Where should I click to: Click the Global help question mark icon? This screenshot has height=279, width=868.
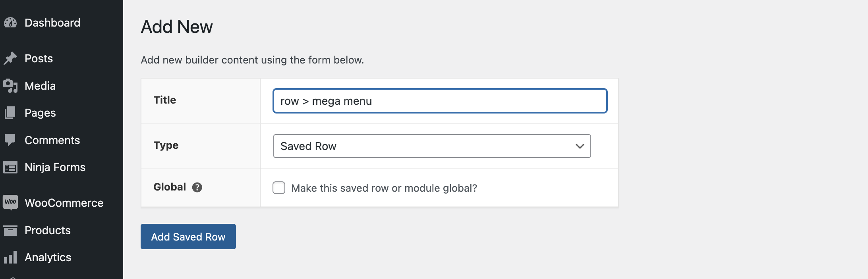point(197,187)
